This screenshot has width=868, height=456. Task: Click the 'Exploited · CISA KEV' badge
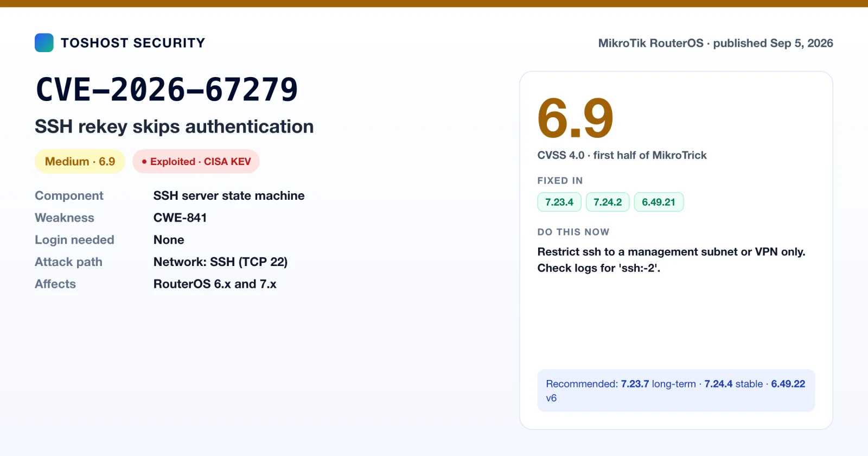click(196, 161)
